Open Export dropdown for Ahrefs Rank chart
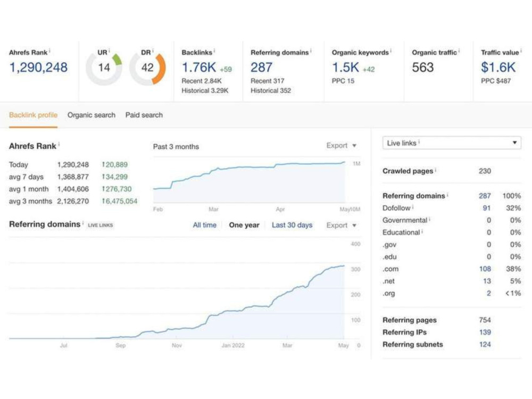The height and width of the screenshot is (399, 532). tap(342, 146)
